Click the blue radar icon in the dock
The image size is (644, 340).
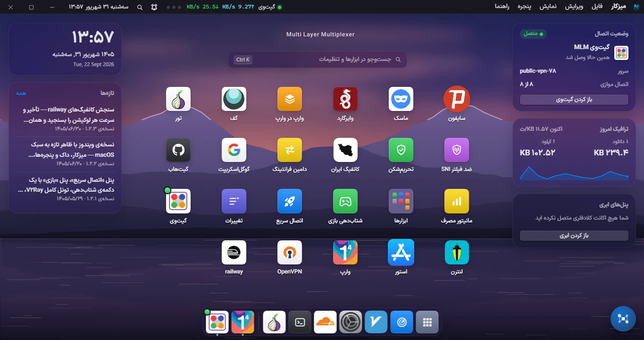point(401,322)
